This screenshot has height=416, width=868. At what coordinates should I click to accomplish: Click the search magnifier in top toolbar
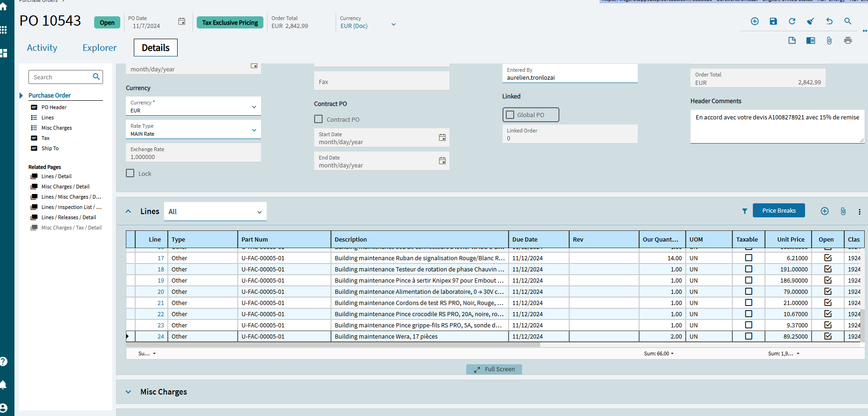tap(848, 21)
